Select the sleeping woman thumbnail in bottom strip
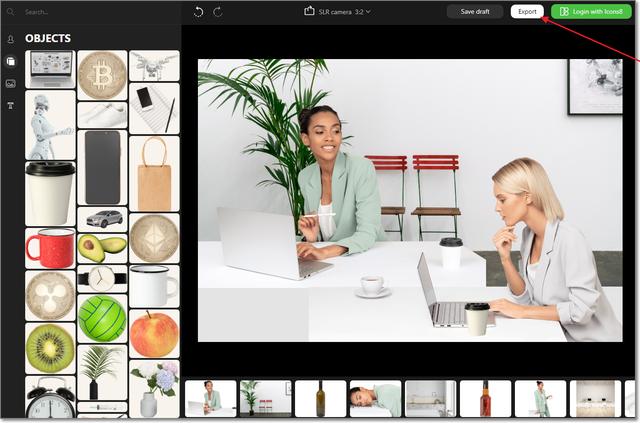640x423 pixels. [375, 398]
